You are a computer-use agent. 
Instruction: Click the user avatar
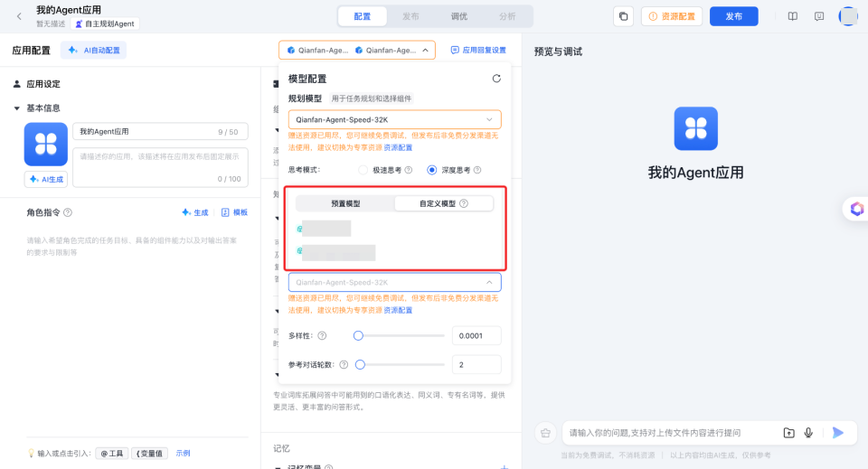click(848, 16)
